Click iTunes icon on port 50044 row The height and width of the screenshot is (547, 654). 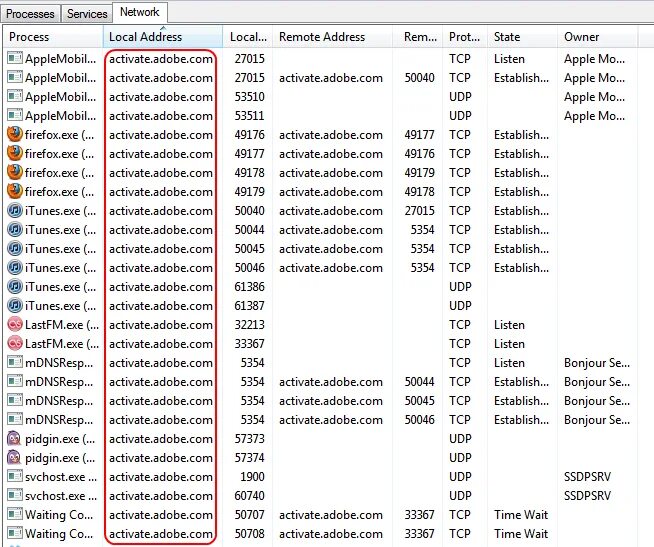15,229
